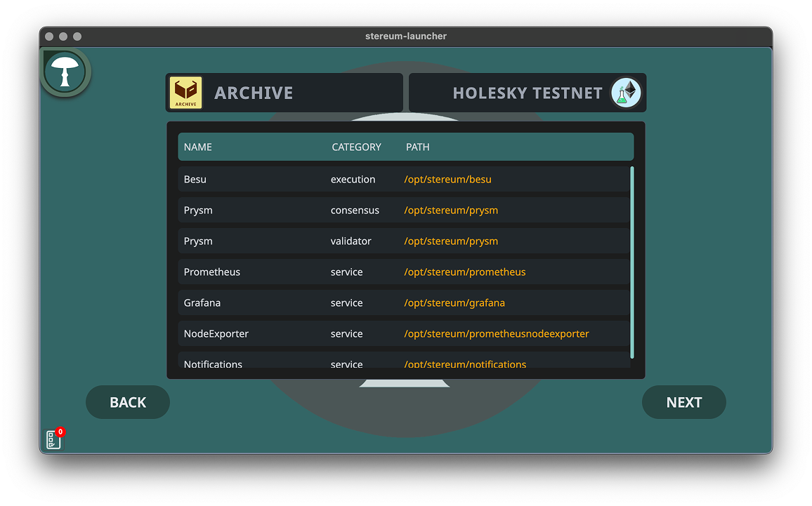
Task: Click the Holesky Testnet Ethereum flask icon
Action: click(626, 93)
